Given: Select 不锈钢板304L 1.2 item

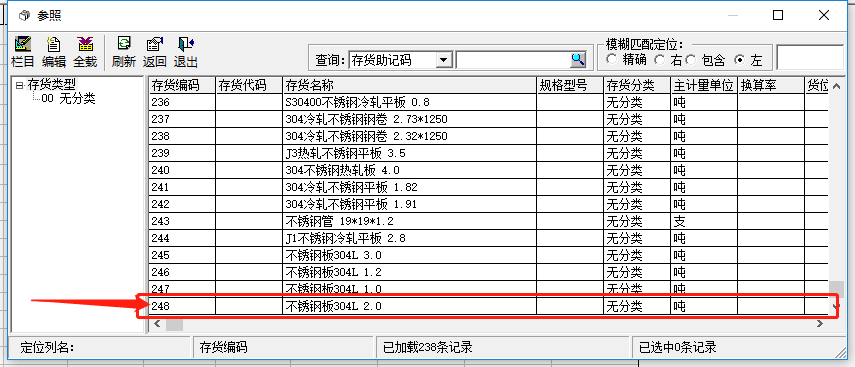Looking at the screenshot, I should tap(333, 272).
